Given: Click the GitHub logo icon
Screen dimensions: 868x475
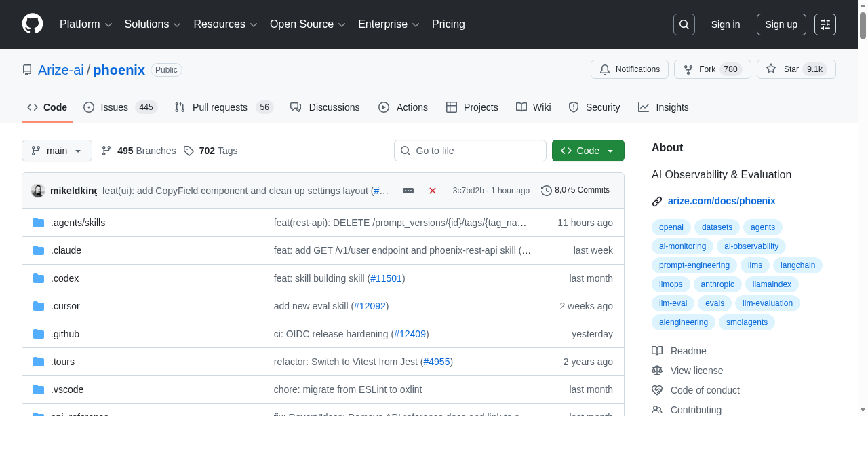Looking at the screenshot, I should (x=33, y=24).
